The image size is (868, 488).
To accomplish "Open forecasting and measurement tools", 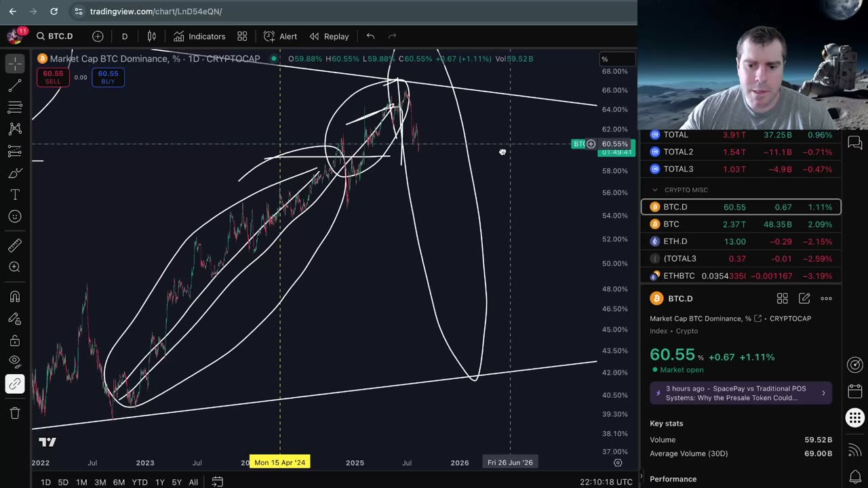I will (x=15, y=150).
